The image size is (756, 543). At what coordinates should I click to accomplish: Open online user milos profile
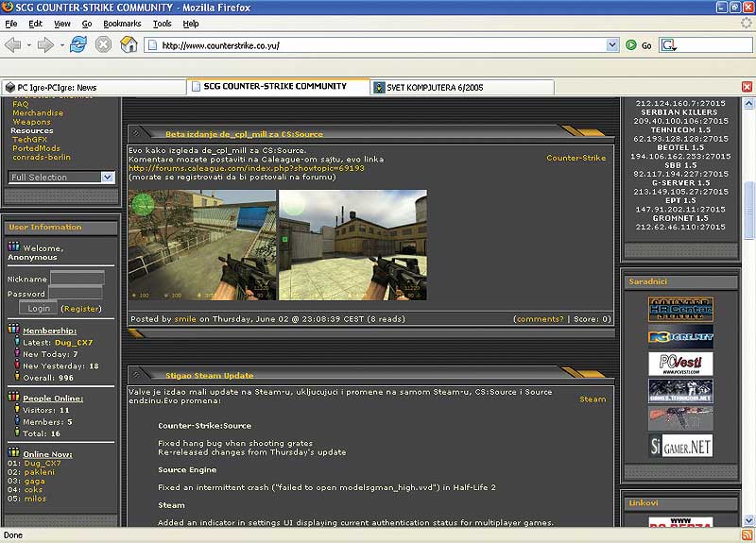pyautogui.click(x=35, y=499)
